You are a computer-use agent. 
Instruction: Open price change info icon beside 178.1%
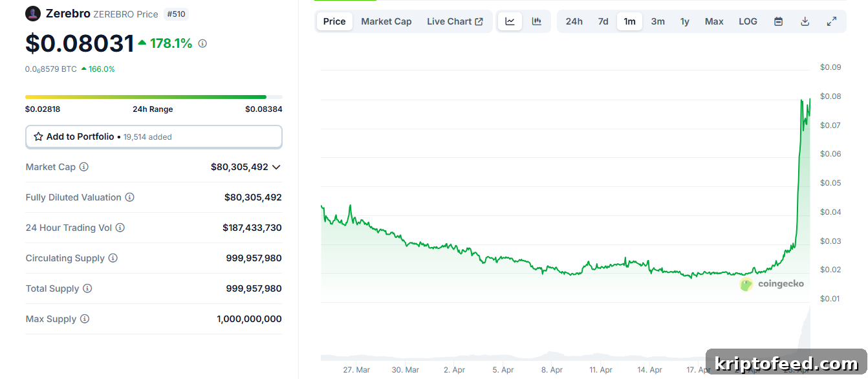pos(202,43)
